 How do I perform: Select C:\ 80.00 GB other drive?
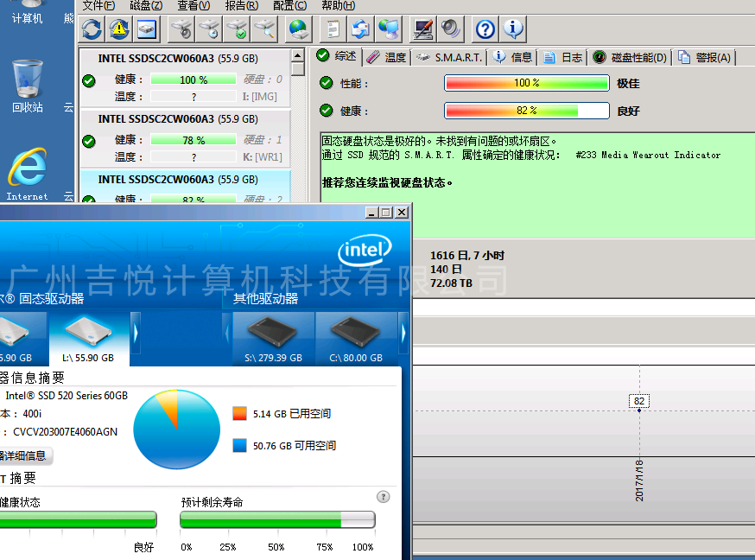coord(356,339)
